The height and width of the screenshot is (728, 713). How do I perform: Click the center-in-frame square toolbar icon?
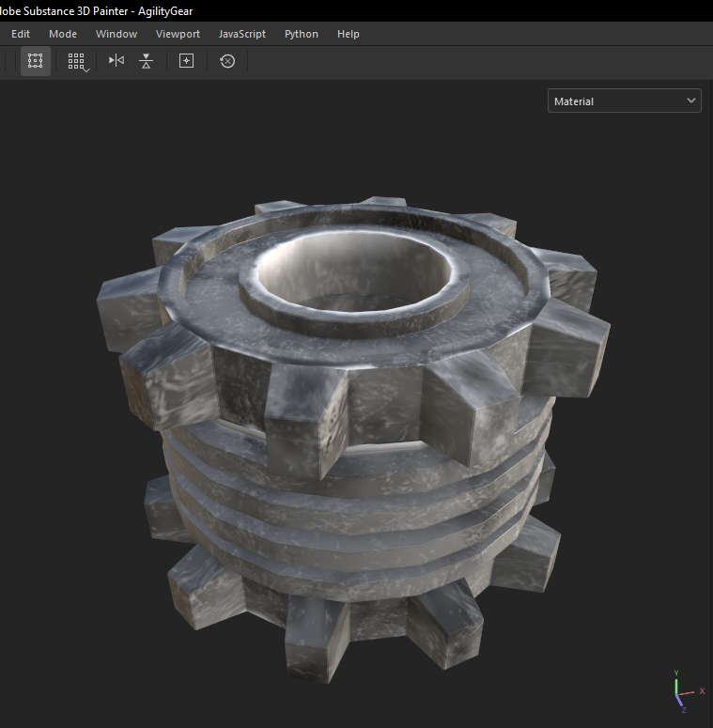coord(187,61)
